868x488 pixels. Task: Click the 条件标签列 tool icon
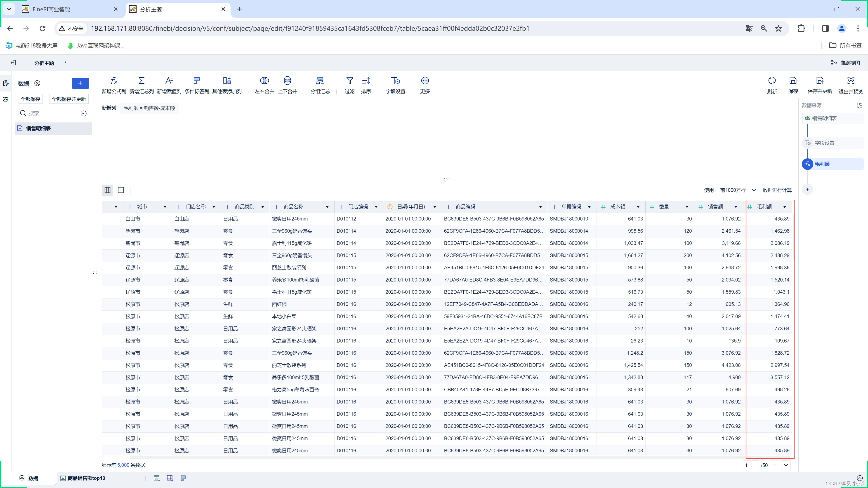pos(197,81)
